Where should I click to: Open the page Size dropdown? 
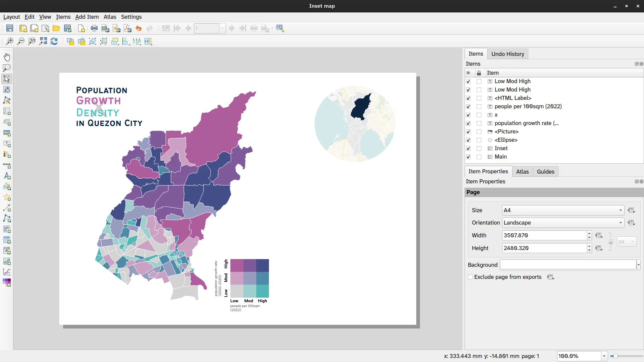[x=563, y=210]
